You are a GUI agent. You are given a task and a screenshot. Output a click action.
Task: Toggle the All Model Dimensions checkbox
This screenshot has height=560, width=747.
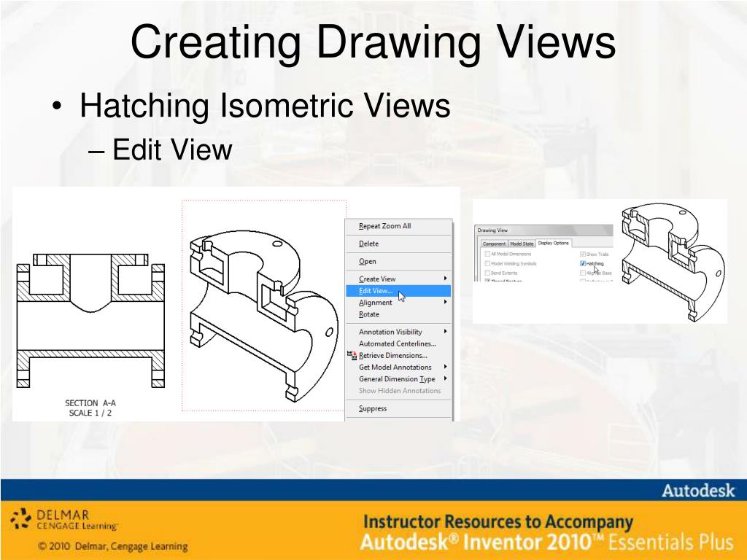pyautogui.click(x=487, y=254)
